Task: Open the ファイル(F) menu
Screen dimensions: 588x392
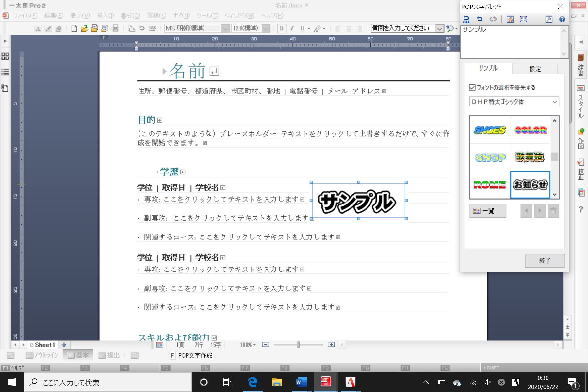Action: click(25, 15)
